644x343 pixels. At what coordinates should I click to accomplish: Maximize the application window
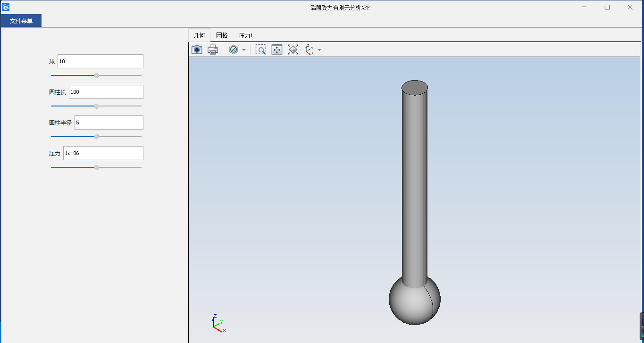pos(607,7)
